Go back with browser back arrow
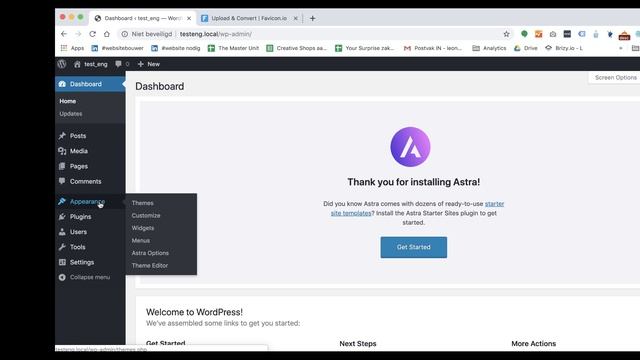The height and width of the screenshot is (360, 640). [x=64, y=34]
